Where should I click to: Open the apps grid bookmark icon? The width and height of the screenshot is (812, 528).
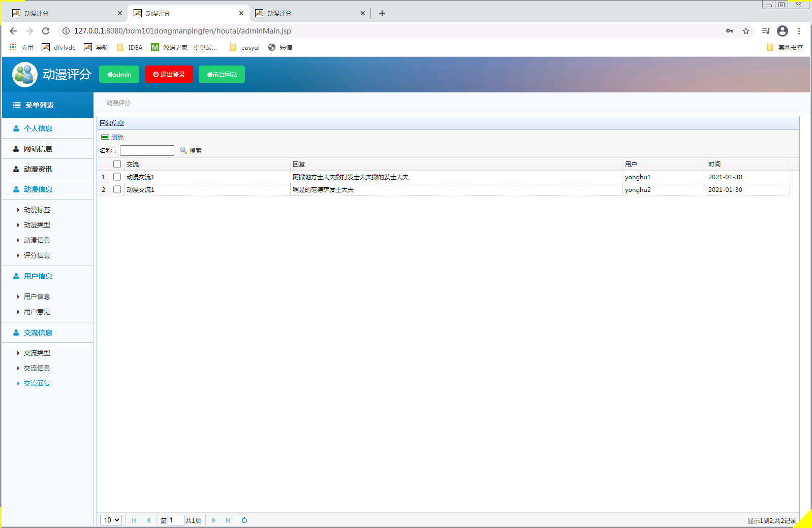pos(13,47)
